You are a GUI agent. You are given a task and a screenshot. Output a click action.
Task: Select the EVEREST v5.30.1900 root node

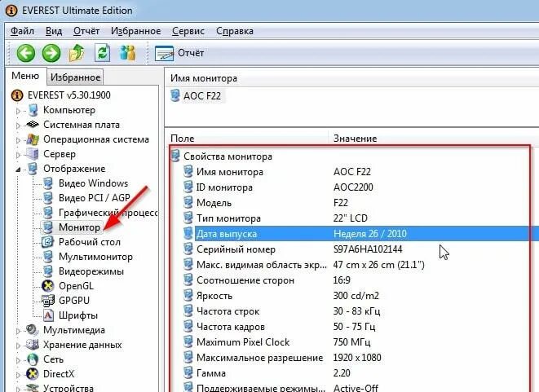point(69,95)
